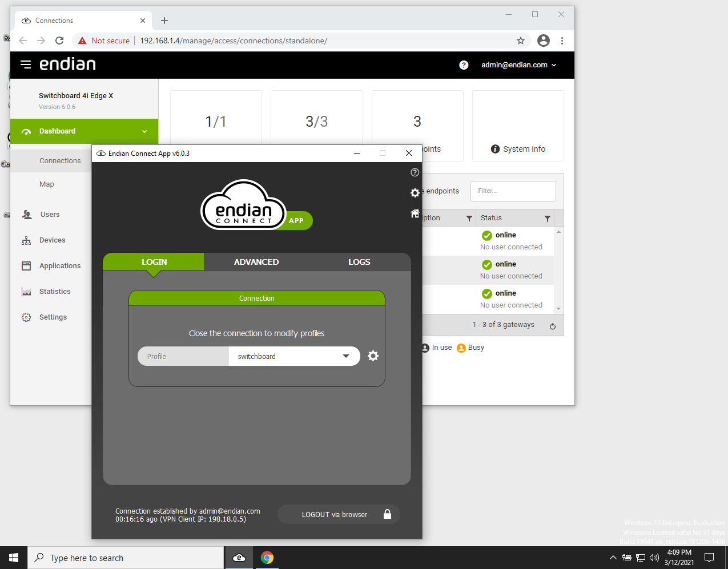Screen dimensions: 728x569
Task: Click the Filter input field
Action: coord(513,191)
